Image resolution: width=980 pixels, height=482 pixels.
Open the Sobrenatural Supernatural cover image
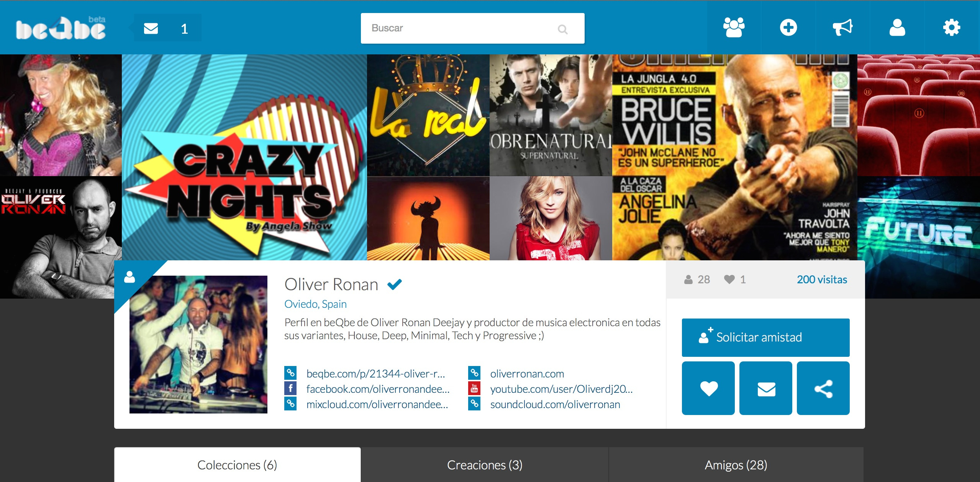pos(551,115)
